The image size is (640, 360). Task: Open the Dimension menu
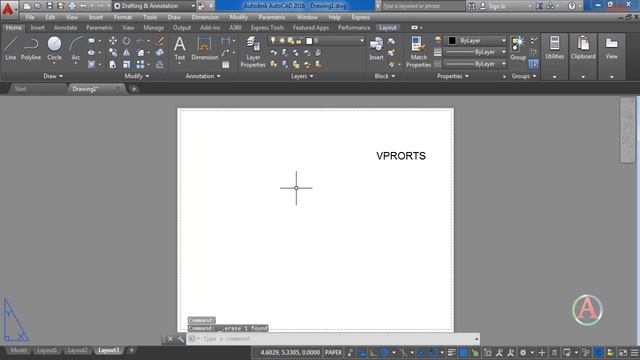[205, 18]
